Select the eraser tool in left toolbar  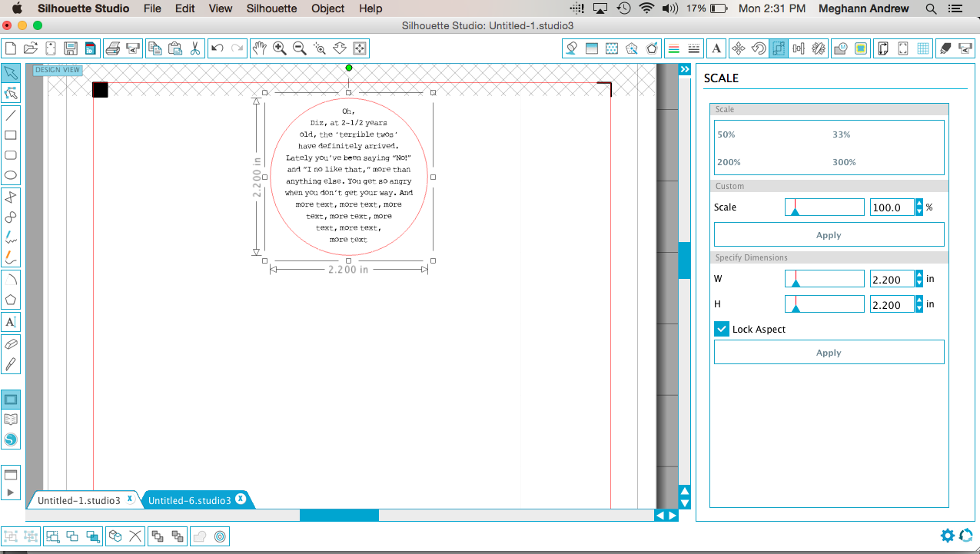click(x=11, y=345)
